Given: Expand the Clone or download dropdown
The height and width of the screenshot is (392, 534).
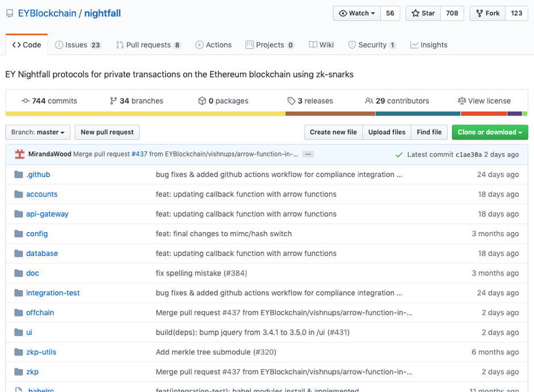Looking at the screenshot, I should coord(490,132).
